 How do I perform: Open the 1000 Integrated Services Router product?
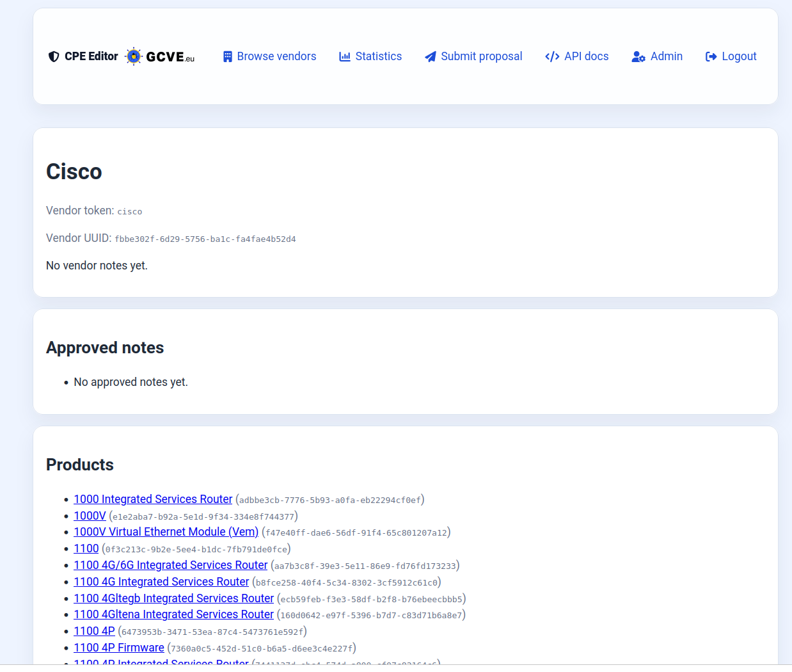tap(153, 499)
